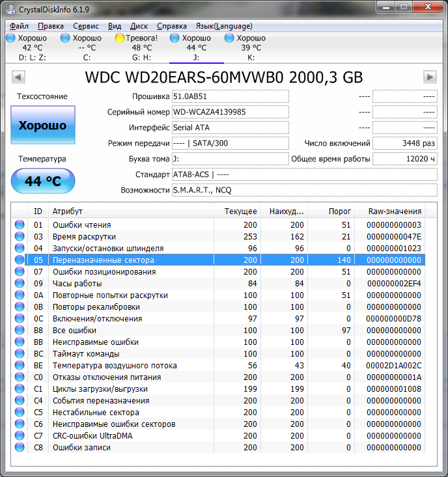Select the yellow Тревога! G: H: disk icon
This screenshot has height=477, width=448.
(x=120, y=38)
